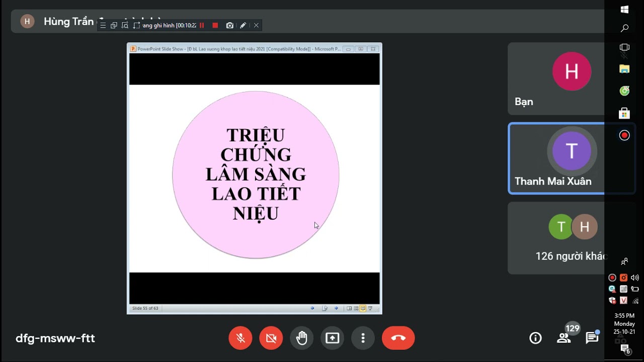Click the resize capture area icon
The width and height of the screenshot is (644, 362).
pos(136,25)
